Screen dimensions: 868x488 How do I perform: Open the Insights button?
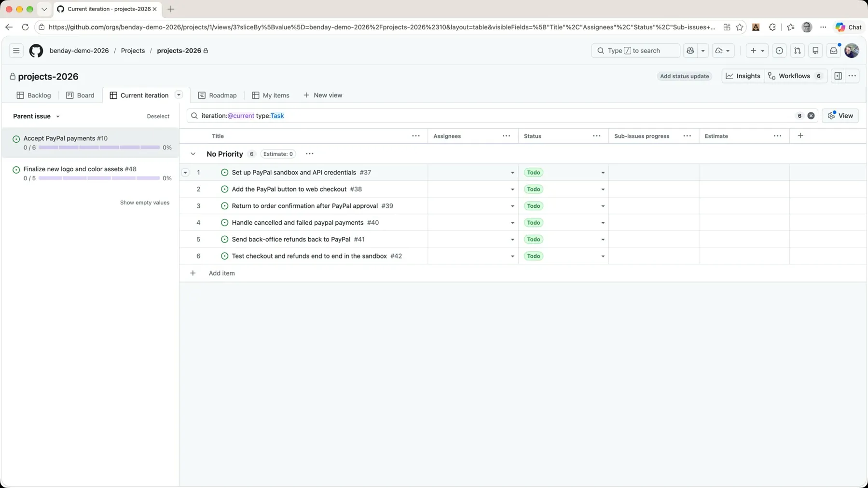(743, 76)
